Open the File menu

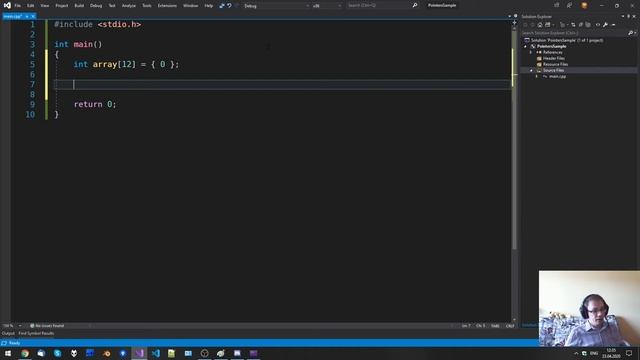[18, 6]
